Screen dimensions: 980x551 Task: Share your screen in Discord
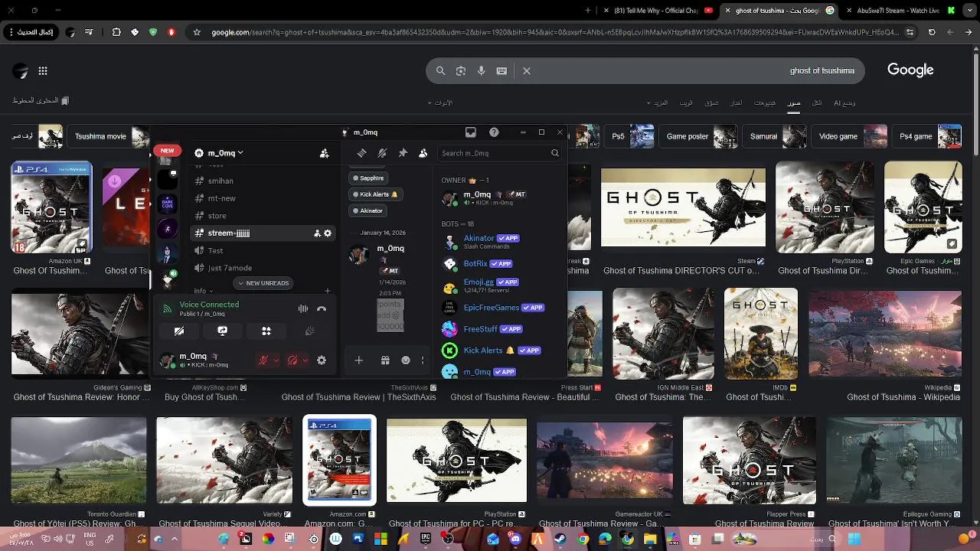(x=223, y=331)
